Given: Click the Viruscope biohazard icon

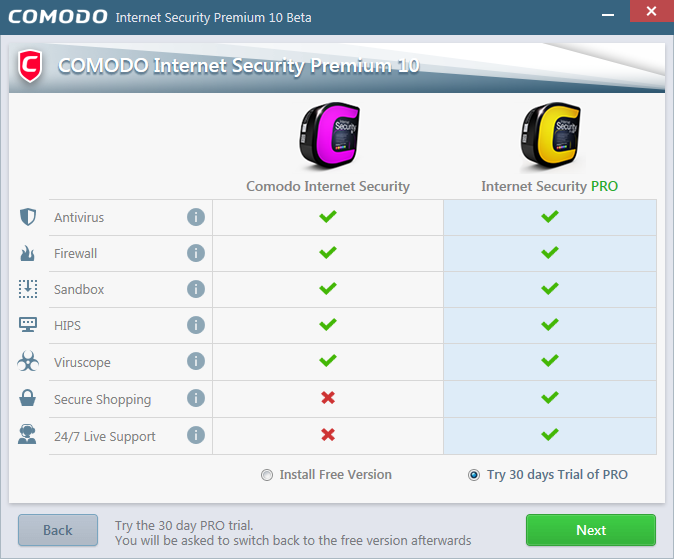Looking at the screenshot, I should coord(28,361).
